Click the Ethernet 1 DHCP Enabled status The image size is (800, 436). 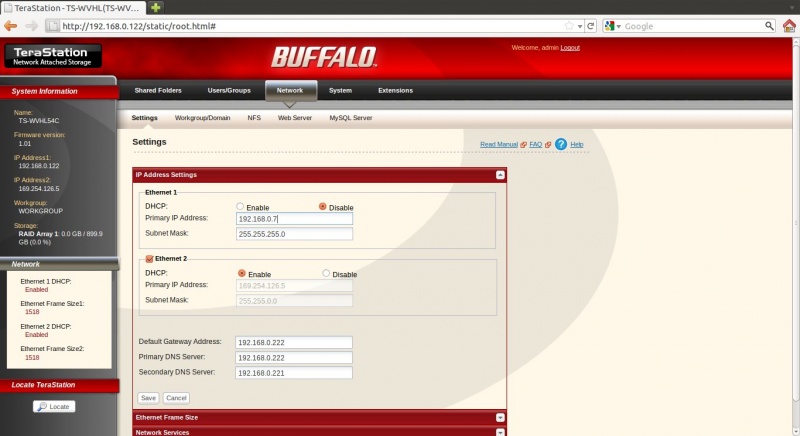tap(36, 290)
